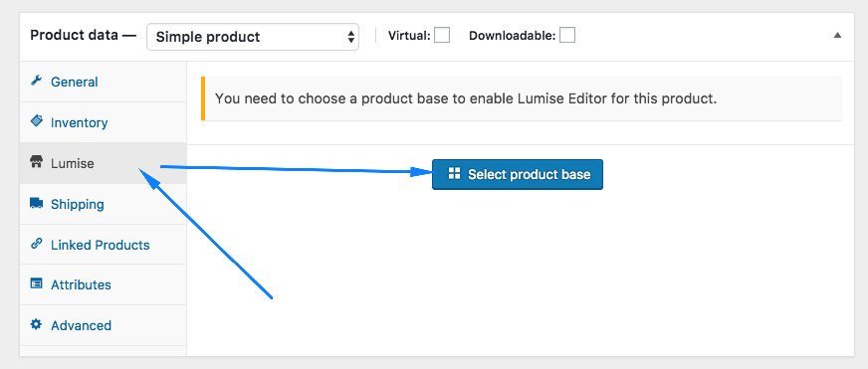Click the truck icon beside Shipping
Viewport: 868px width, 369px height.
point(36,204)
